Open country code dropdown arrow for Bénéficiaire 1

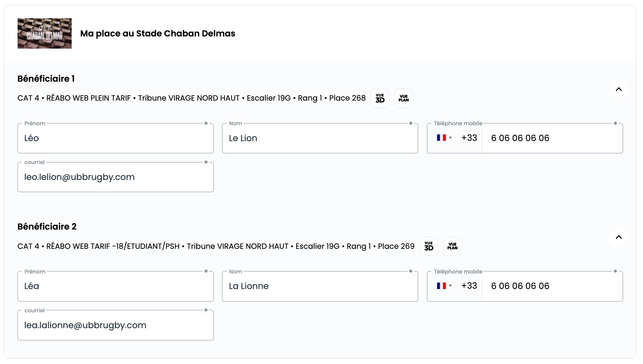pos(450,138)
